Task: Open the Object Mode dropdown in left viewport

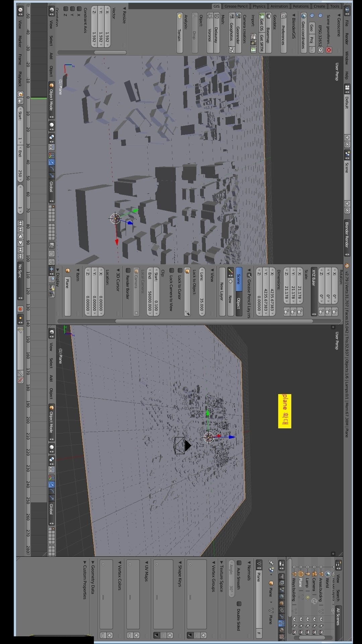Action: tap(51, 100)
